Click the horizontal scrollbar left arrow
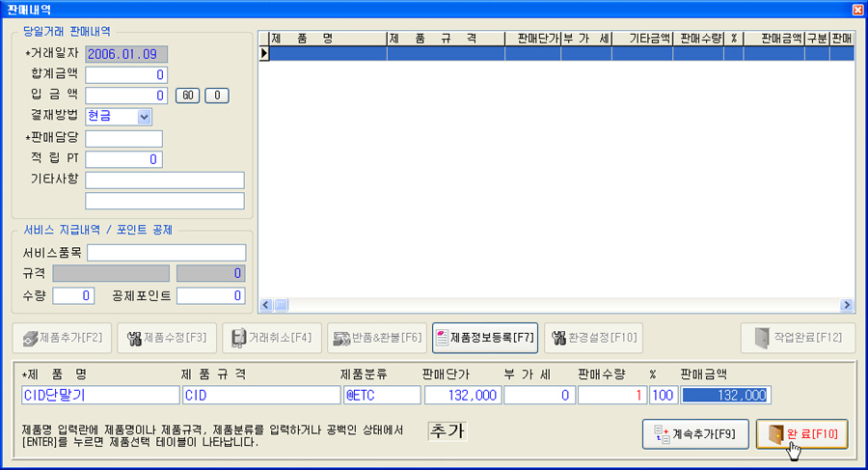 pos(266,305)
